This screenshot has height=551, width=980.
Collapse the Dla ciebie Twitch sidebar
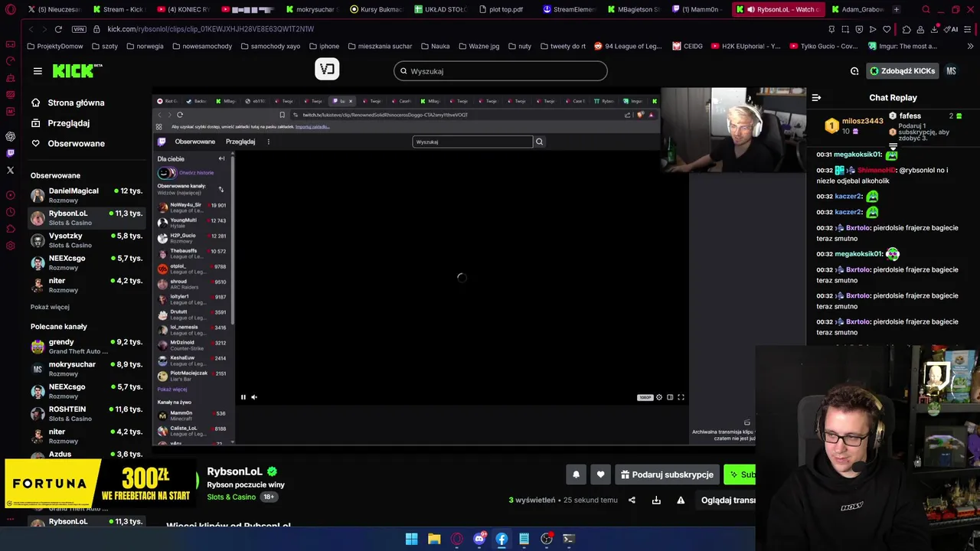(221, 158)
